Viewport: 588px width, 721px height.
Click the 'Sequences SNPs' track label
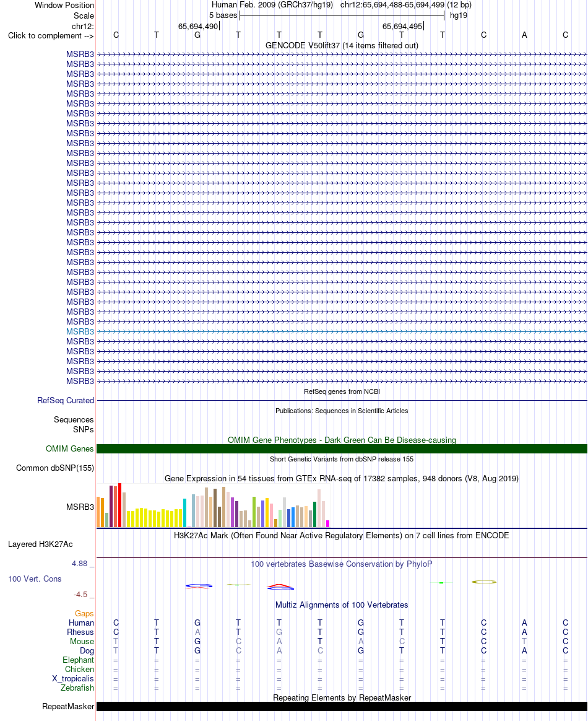coord(74,424)
